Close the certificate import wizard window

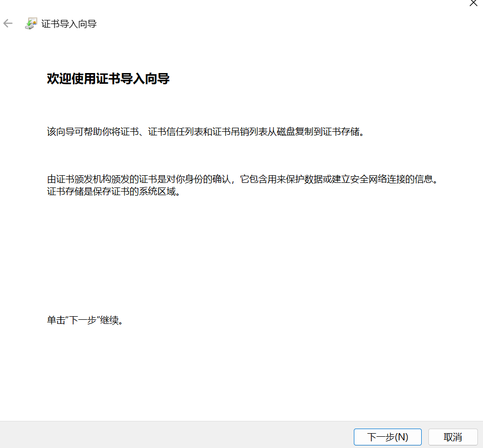[x=473, y=3]
